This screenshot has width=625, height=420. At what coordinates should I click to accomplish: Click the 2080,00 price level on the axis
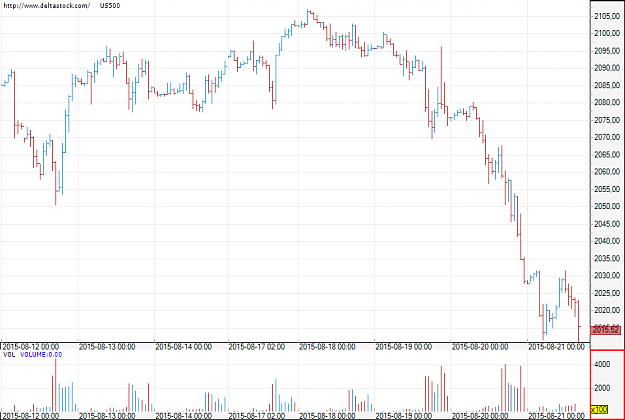[x=607, y=102]
